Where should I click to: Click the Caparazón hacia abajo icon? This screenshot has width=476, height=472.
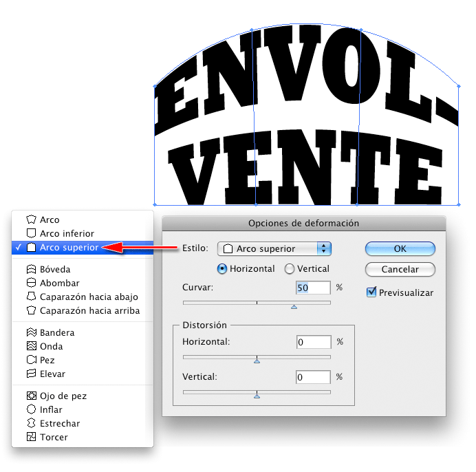pos(31,297)
